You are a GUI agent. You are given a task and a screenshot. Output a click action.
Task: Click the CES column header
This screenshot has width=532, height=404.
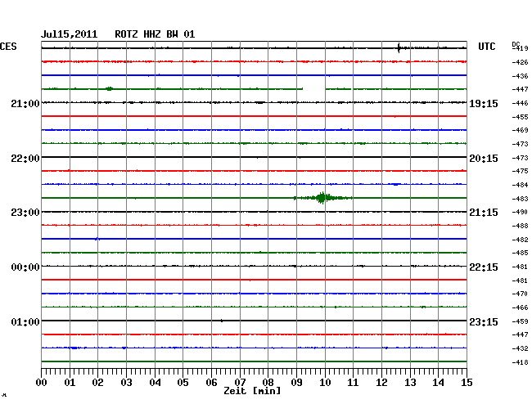click(x=8, y=47)
